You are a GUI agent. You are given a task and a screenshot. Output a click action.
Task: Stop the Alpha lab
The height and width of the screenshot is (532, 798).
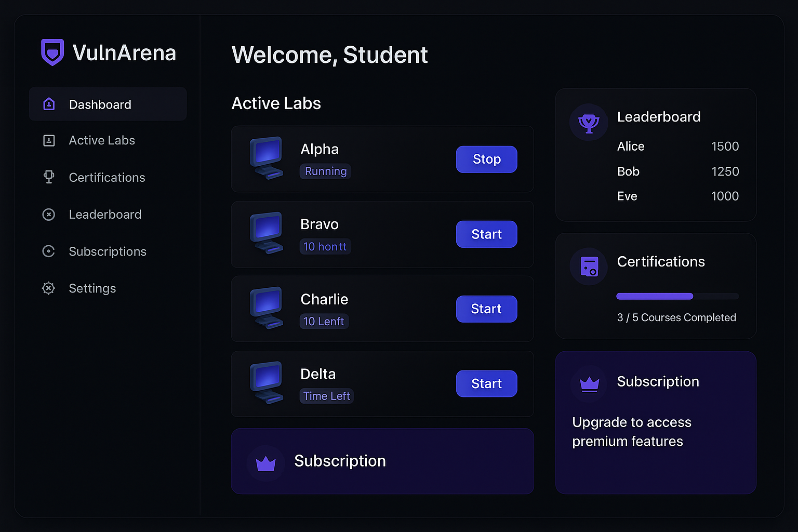[486, 159]
